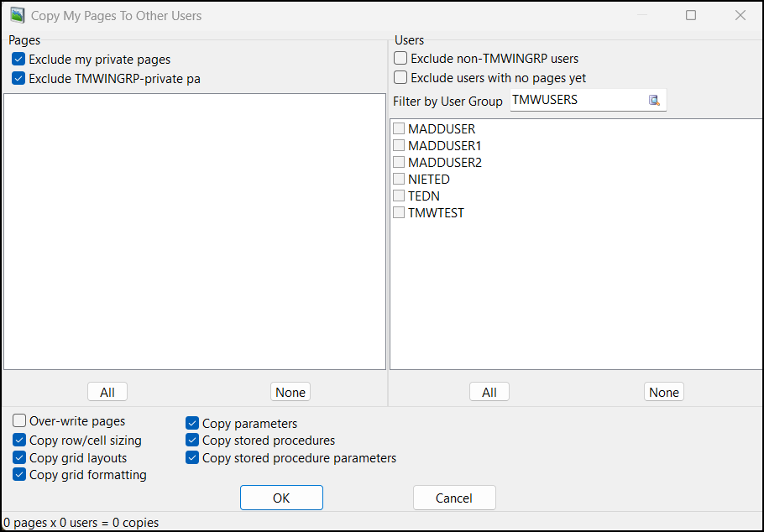Screen dimensions: 764x532
Task: Click inside the Filter by User Group field
Action: [x=579, y=99]
